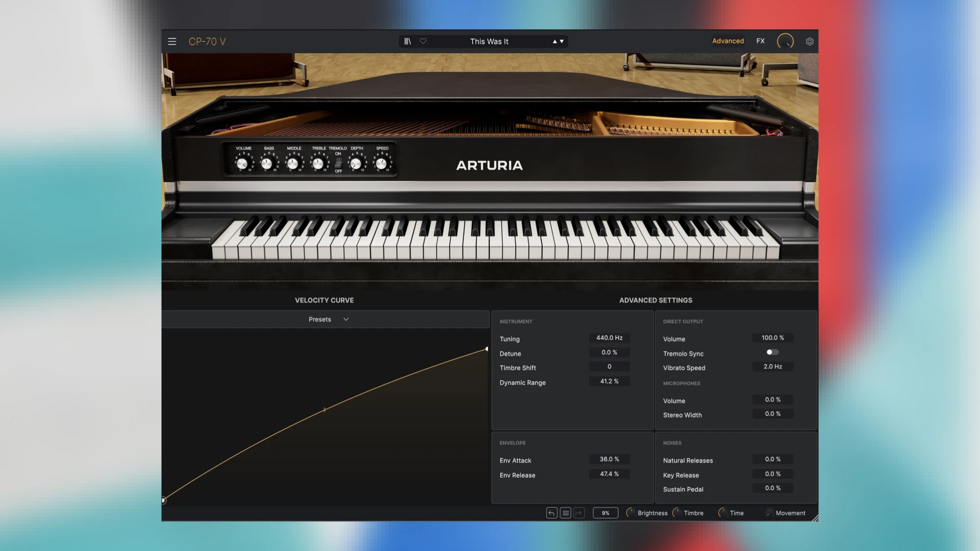This screenshot has width=980, height=551.
Task: Click the CP-70 V title
Action: point(207,41)
